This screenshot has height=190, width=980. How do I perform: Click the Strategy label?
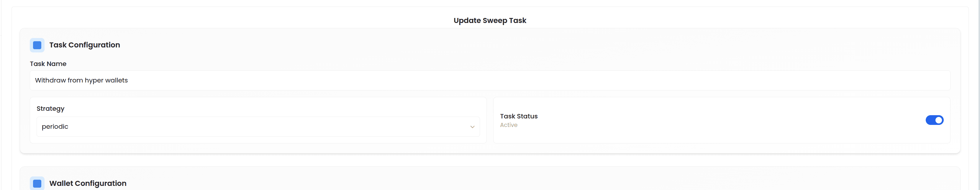point(50,109)
